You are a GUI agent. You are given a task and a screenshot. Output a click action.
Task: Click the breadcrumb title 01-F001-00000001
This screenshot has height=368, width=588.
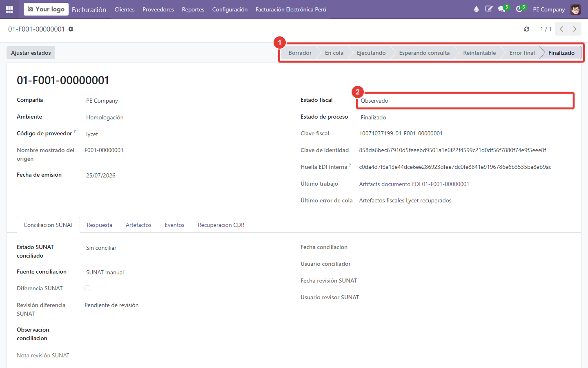(x=36, y=29)
